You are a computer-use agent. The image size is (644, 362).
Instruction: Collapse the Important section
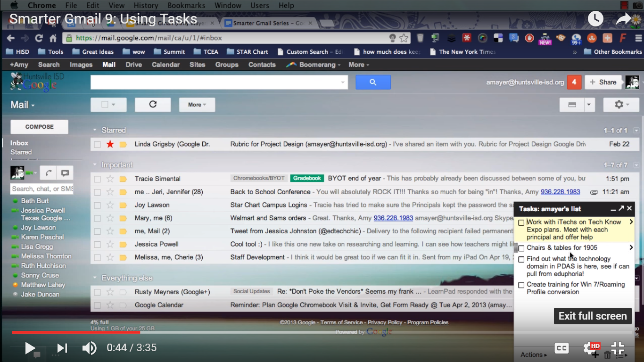click(95, 165)
